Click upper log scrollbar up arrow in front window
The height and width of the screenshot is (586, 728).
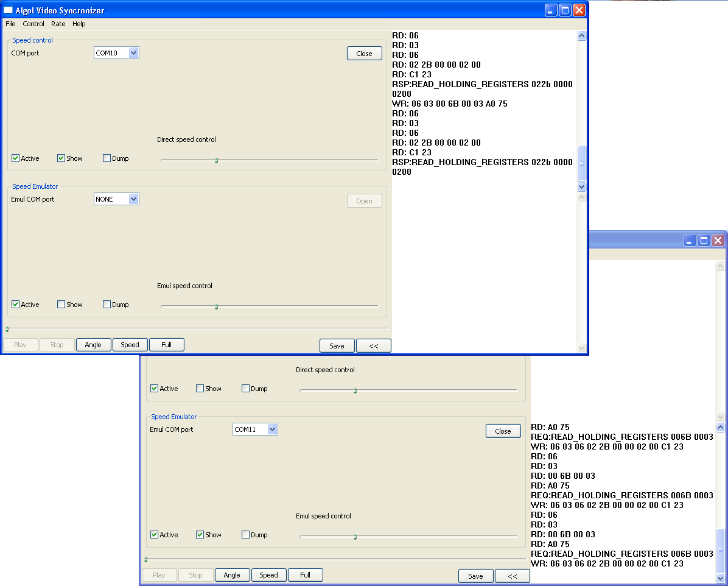pyautogui.click(x=581, y=36)
